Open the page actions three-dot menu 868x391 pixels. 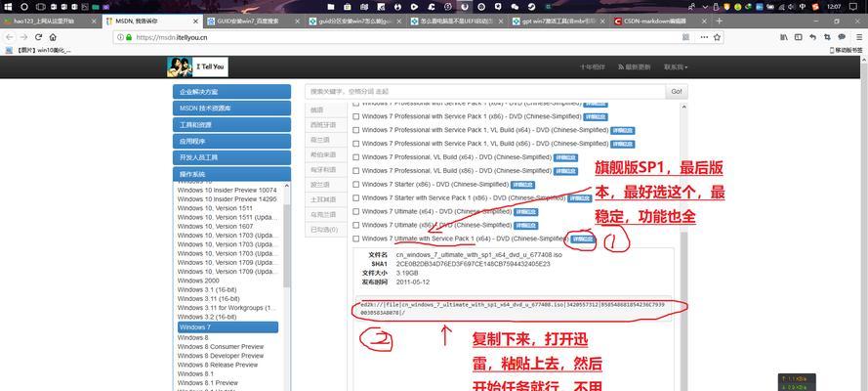(x=704, y=37)
